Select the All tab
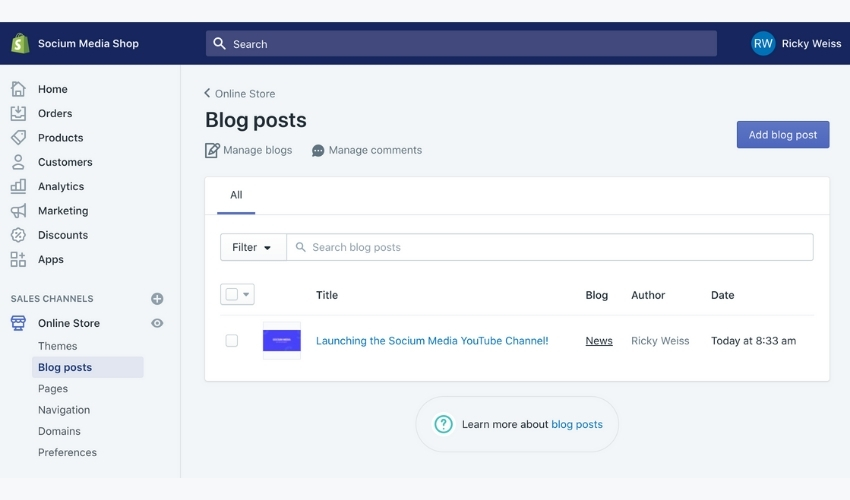Screen dimensions: 850x500 click(236, 195)
